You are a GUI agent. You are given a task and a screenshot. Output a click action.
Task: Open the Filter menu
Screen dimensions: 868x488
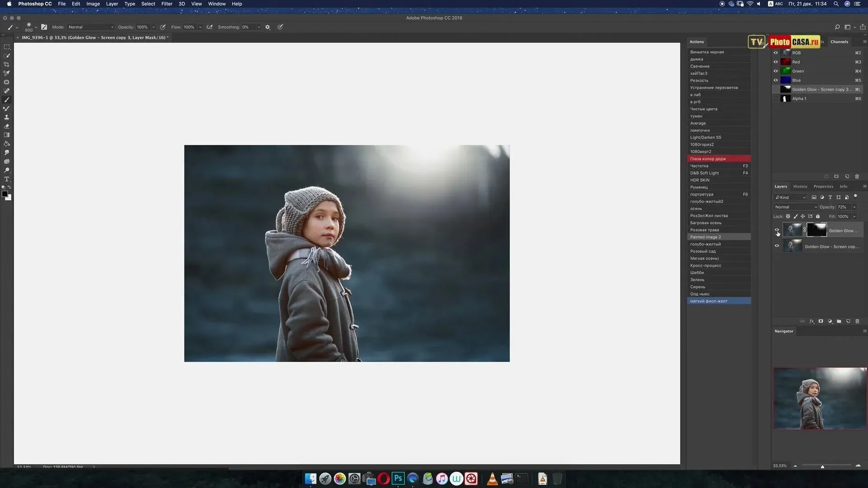167,4
